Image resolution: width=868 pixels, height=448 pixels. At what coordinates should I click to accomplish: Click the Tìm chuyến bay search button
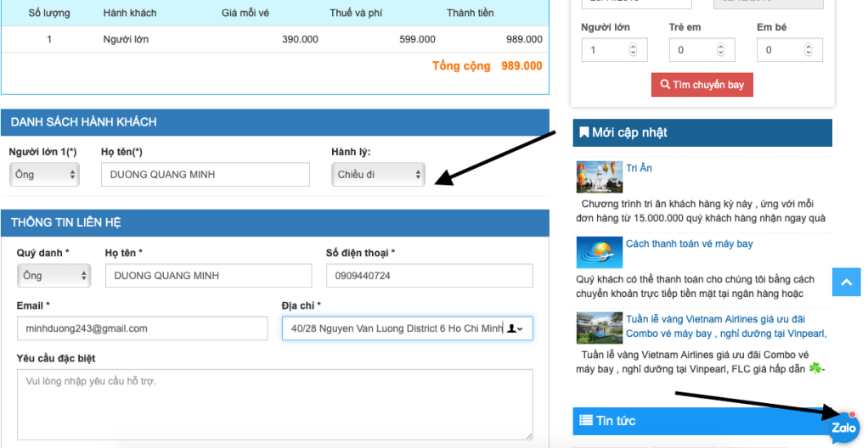point(702,85)
